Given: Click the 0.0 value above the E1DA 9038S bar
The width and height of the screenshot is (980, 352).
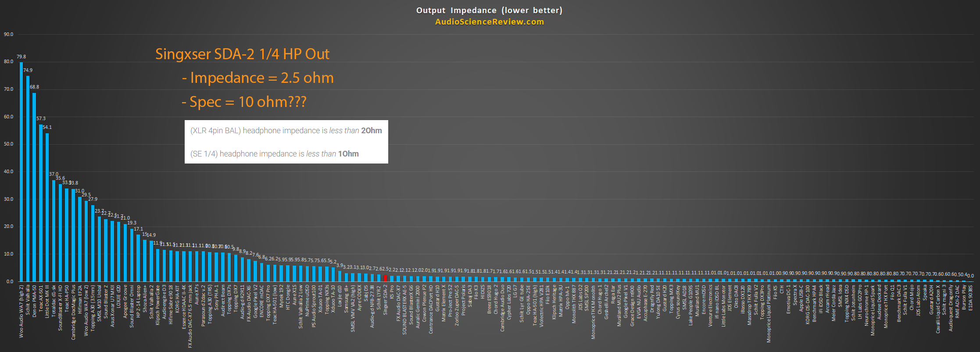Looking at the screenshot, I should [x=971, y=276].
